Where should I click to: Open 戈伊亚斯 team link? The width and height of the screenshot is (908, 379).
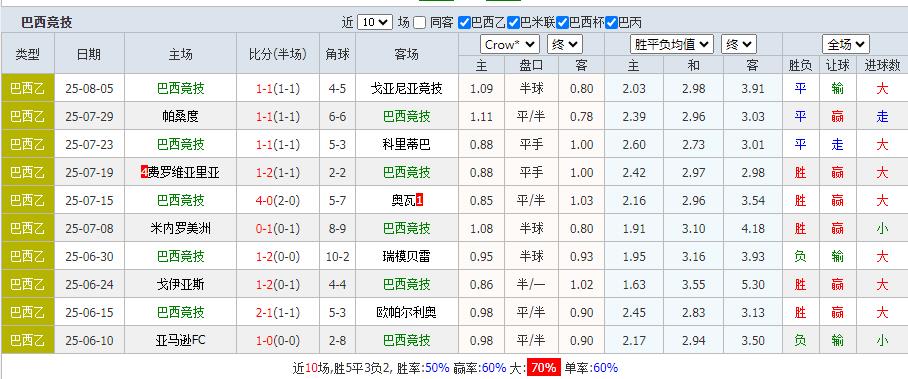click(181, 285)
